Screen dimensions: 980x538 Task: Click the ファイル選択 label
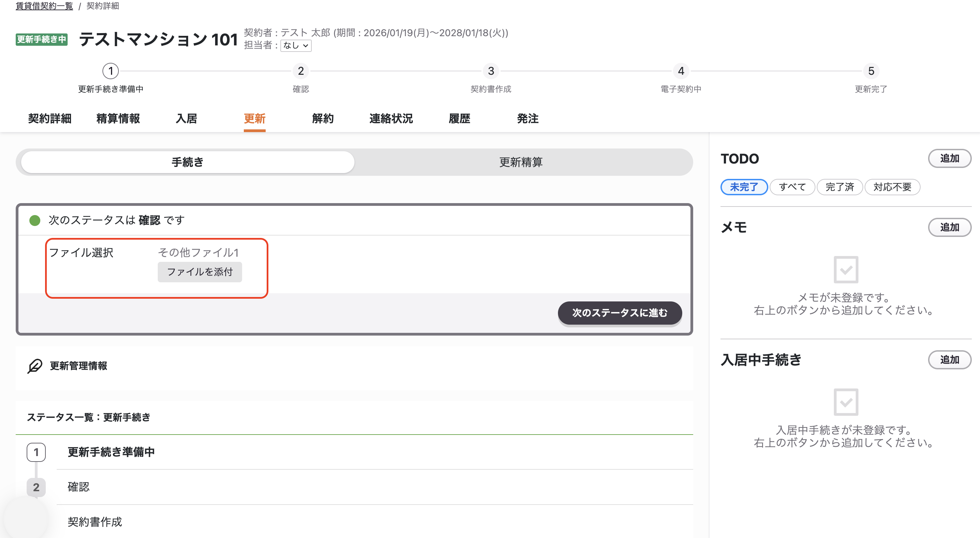click(81, 253)
